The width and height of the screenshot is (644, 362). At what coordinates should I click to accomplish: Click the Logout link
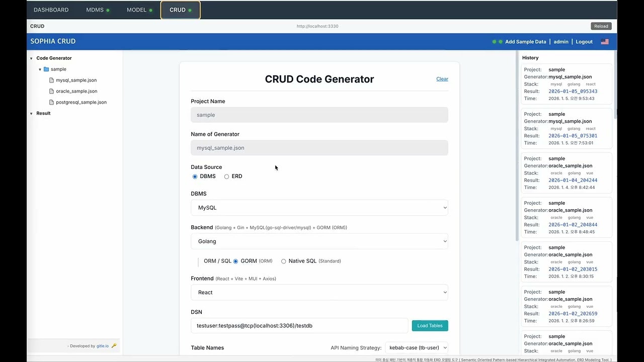point(584,42)
